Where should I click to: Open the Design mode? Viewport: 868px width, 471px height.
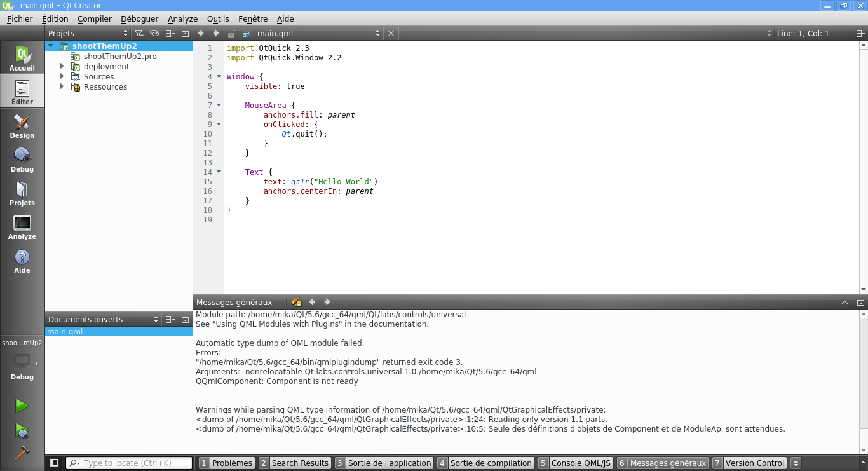[x=22, y=126]
